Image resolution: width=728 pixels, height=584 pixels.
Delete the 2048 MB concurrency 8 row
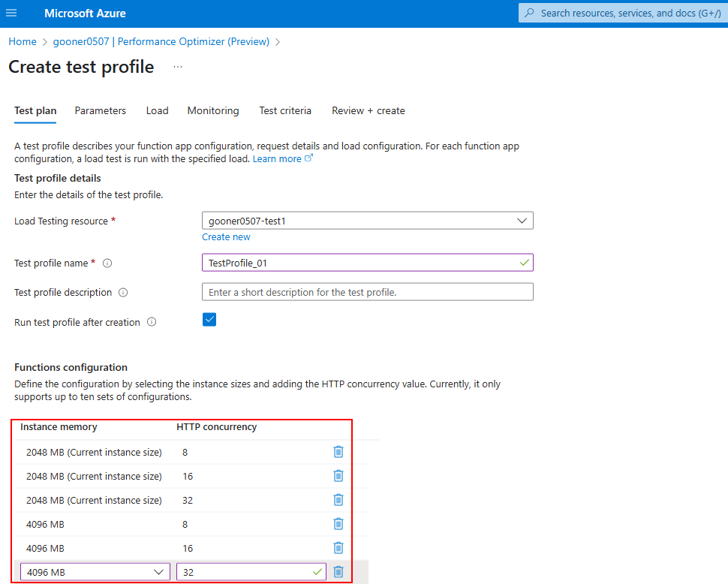pyautogui.click(x=338, y=452)
